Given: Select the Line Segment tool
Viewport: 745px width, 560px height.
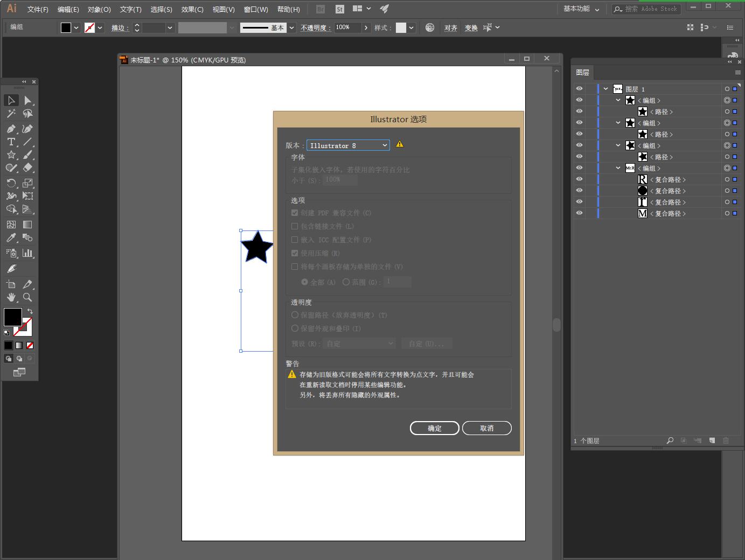Looking at the screenshot, I should [x=28, y=142].
